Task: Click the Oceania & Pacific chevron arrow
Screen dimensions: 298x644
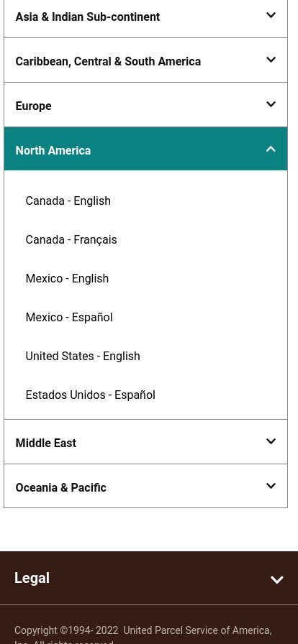Action: (x=271, y=486)
